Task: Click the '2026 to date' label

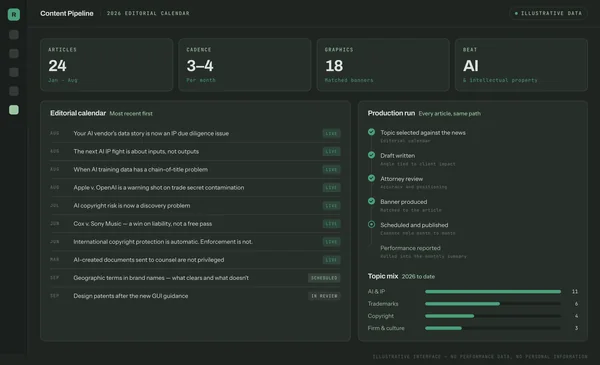Action: tap(418, 277)
